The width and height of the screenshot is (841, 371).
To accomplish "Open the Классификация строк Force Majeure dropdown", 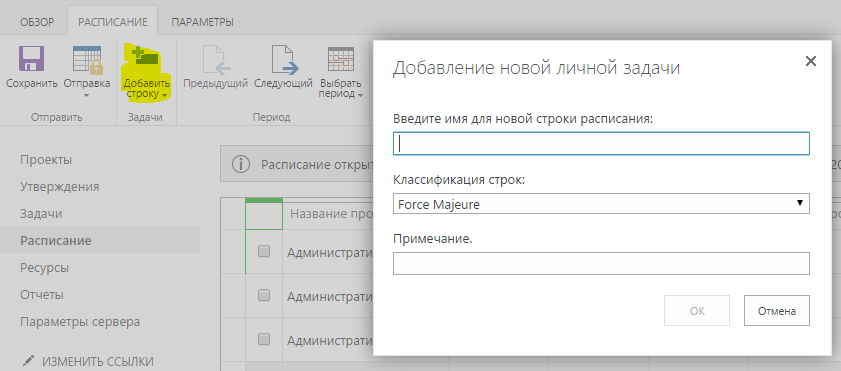I will pyautogui.click(x=601, y=204).
